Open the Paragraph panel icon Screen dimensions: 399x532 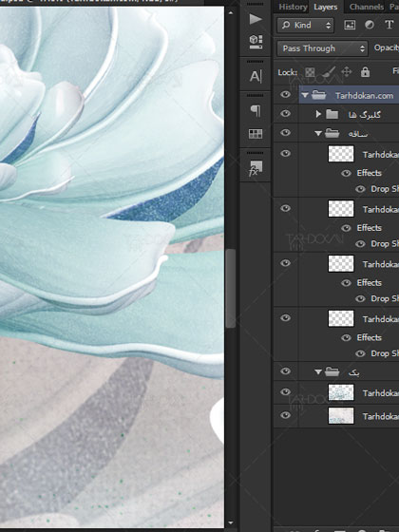point(256,110)
